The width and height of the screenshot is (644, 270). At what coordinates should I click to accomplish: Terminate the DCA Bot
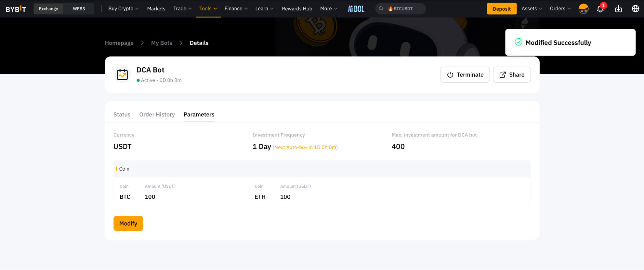click(x=465, y=75)
